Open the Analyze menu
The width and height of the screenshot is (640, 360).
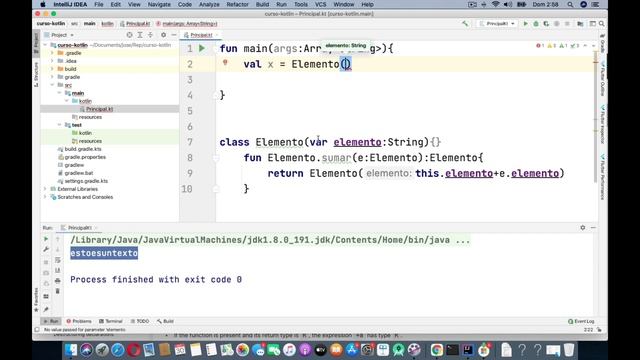click(x=209, y=4)
